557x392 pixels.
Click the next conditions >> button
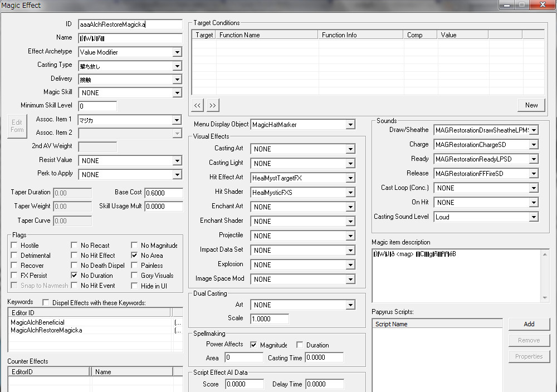coord(212,105)
